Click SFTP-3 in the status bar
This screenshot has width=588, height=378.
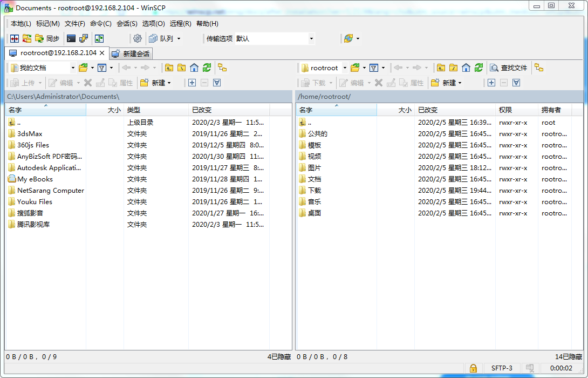coord(502,368)
